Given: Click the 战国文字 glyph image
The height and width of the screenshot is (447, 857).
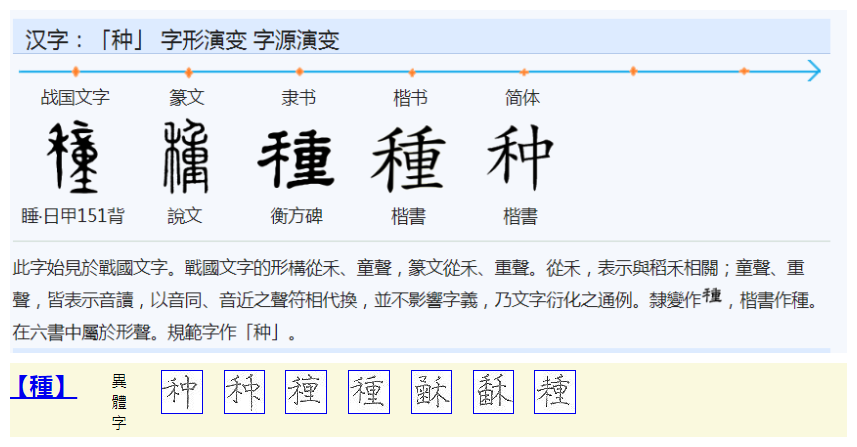Looking at the screenshot, I should click(73, 157).
